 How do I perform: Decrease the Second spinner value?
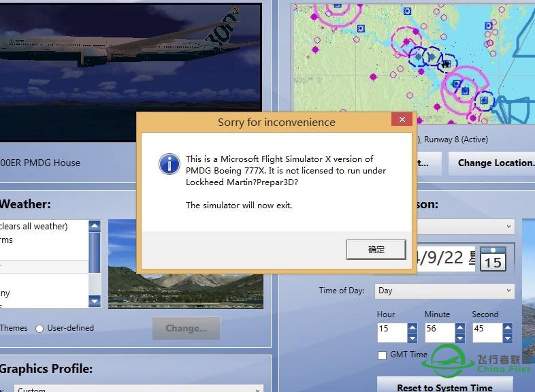pos(507,338)
